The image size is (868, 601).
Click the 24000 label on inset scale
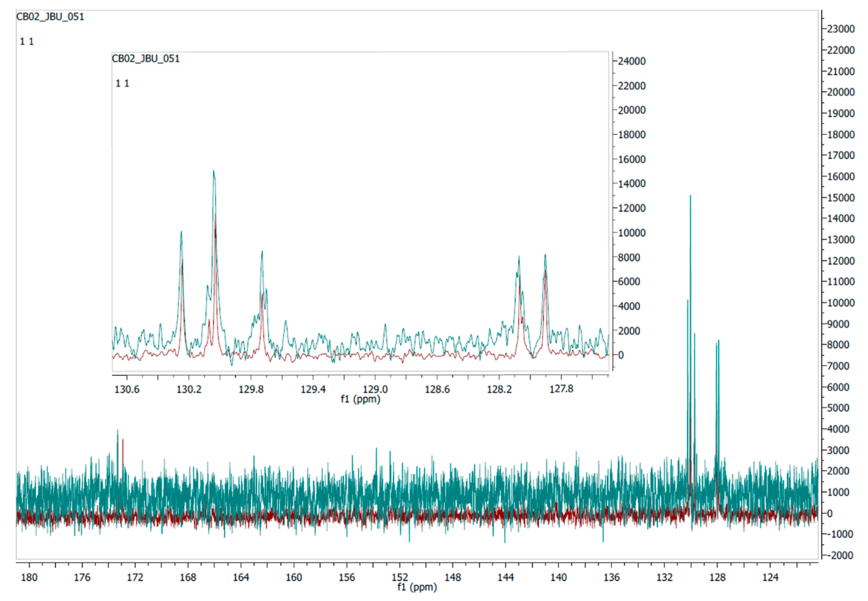point(632,61)
